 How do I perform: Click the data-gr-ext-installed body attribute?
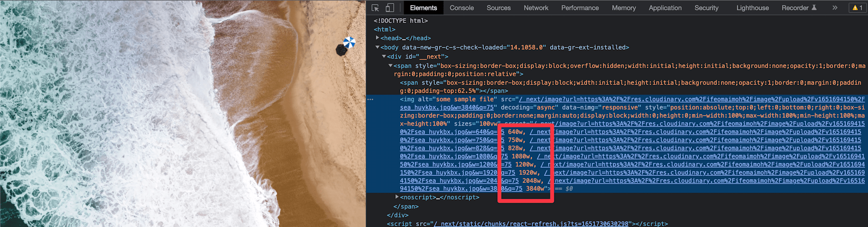click(587, 47)
